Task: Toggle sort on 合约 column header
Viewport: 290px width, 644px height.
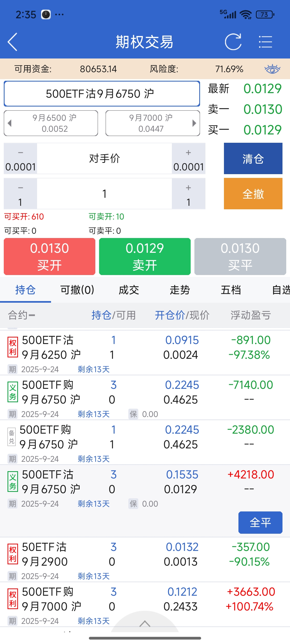Action: pos(21,315)
